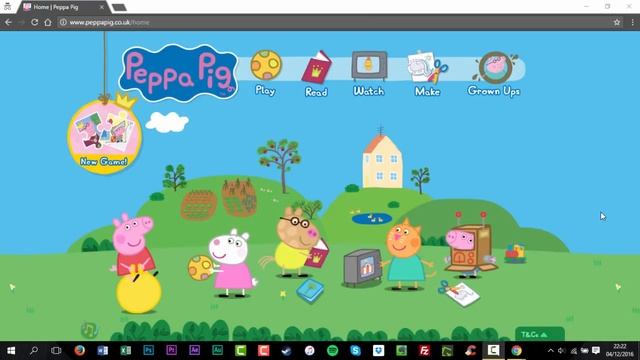Image resolution: width=640 pixels, height=360 pixels.
Task: Open the Action Center notifications icon
Action: (596, 351)
